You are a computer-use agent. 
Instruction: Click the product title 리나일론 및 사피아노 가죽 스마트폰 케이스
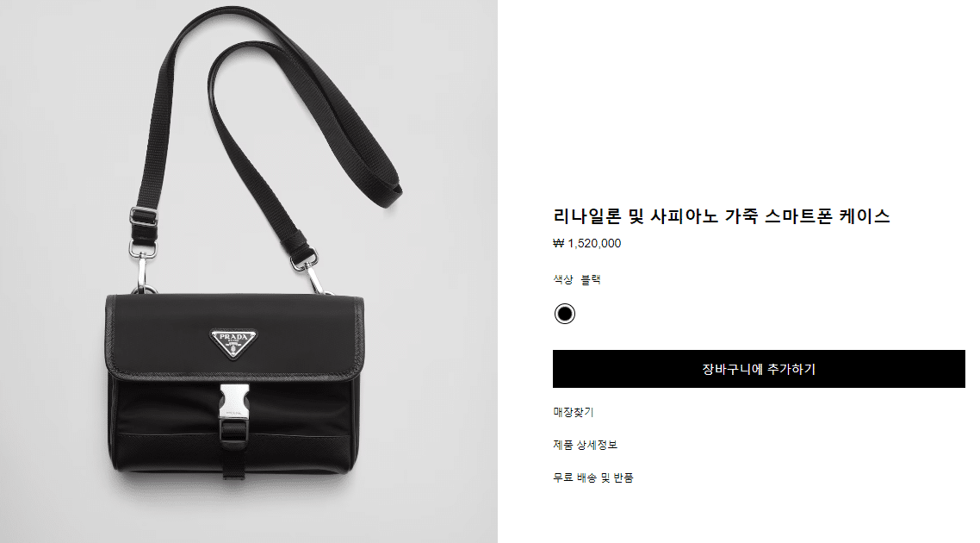(722, 216)
